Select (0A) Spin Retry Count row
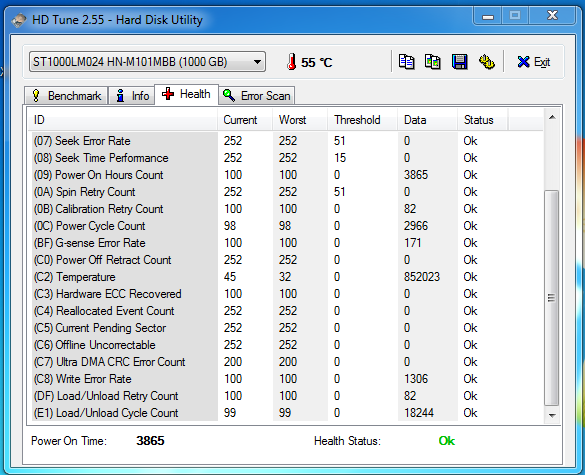The image size is (585, 475). coord(286,192)
